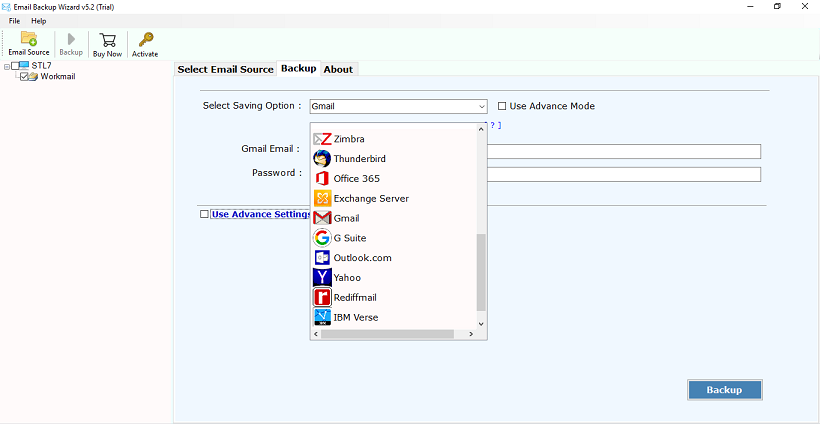
Task: Select the Outlook.com icon
Action: coord(322,258)
